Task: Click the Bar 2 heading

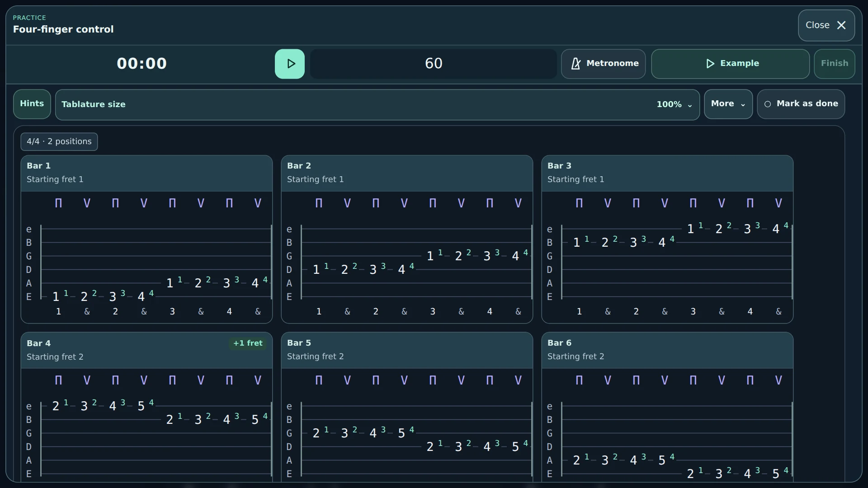Action: click(x=299, y=166)
